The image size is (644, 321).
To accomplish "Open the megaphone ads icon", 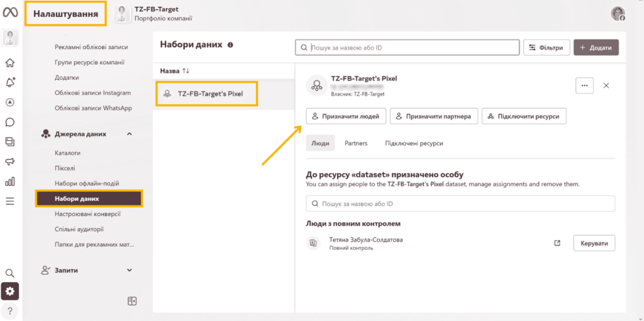I will (10, 161).
